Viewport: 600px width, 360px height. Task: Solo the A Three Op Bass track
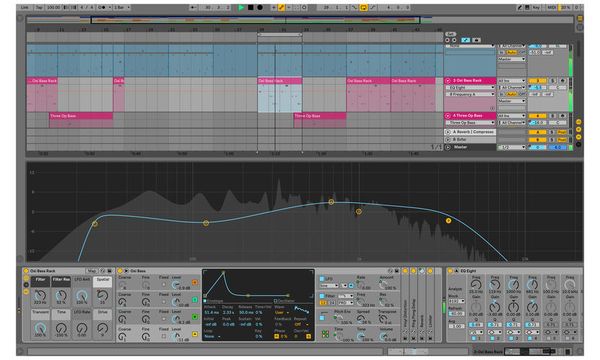point(553,116)
